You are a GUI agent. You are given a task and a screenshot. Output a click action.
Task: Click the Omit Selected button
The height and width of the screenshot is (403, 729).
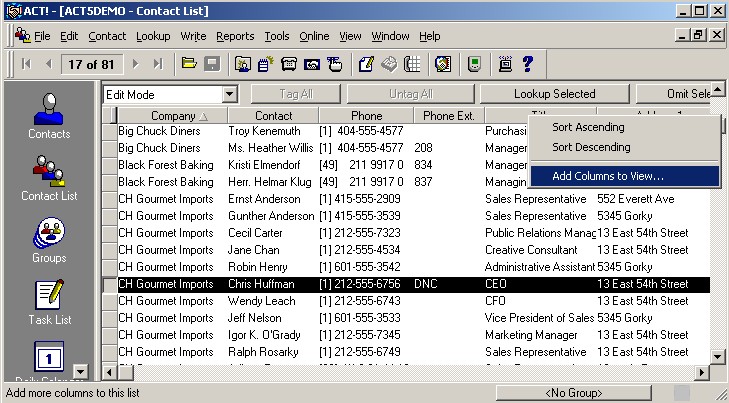[x=673, y=94]
